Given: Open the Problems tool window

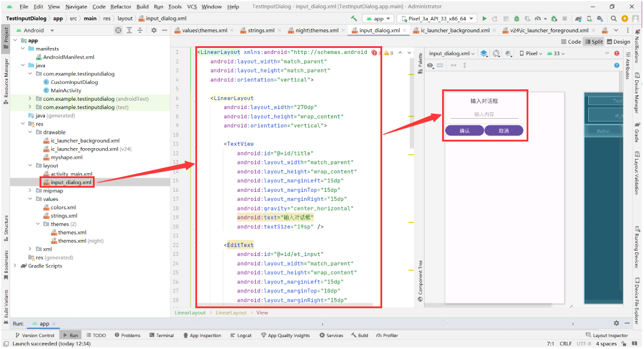Looking at the screenshot, I should [128, 335].
